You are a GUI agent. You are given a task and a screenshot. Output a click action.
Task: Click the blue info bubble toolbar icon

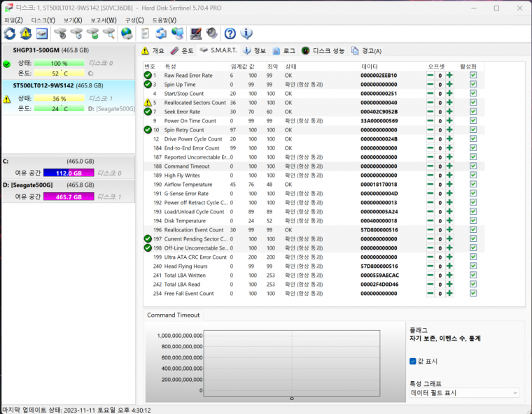246,34
